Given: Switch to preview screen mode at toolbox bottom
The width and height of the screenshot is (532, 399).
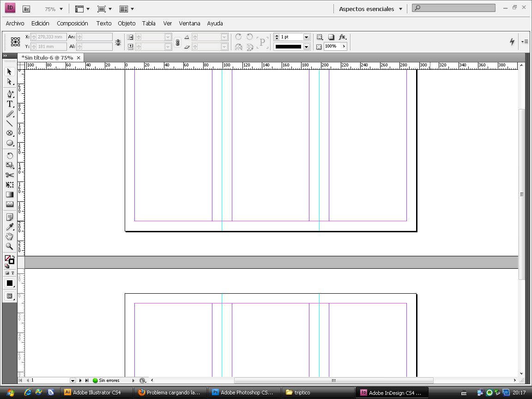Looking at the screenshot, I should point(10,295).
